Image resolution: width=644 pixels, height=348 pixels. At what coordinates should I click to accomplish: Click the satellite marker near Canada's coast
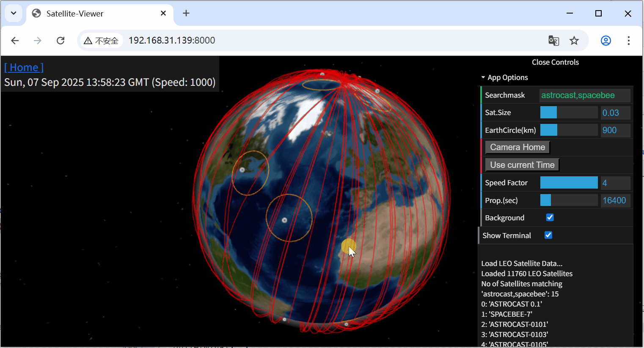(x=242, y=170)
